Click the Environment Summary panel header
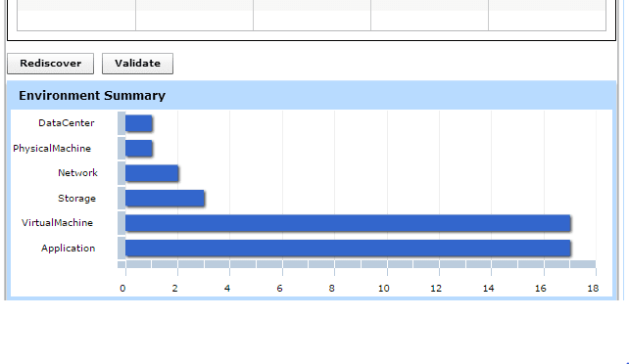The width and height of the screenshot is (629, 364). 312,96
